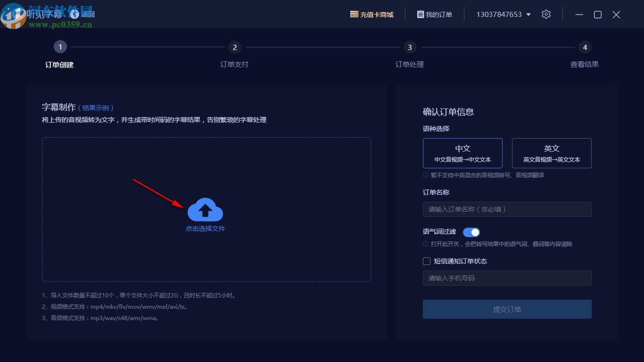Turn off the 语气词过滤 switch
Screen dimensions: 644x362
[471, 232]
